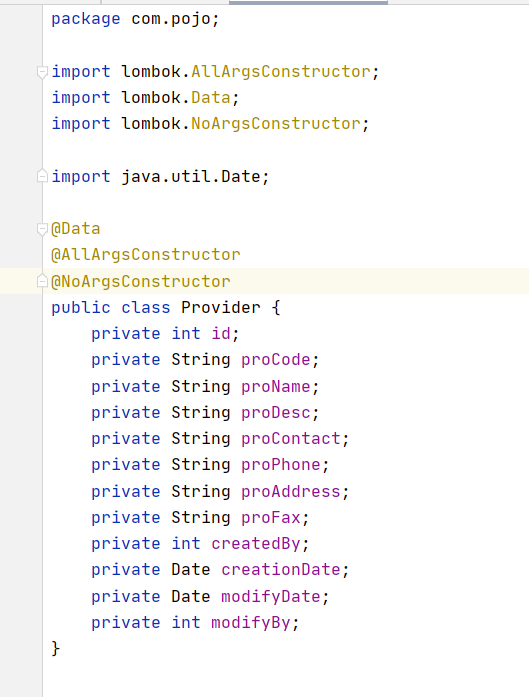Click the com.pojo package name

click(171, 19)
